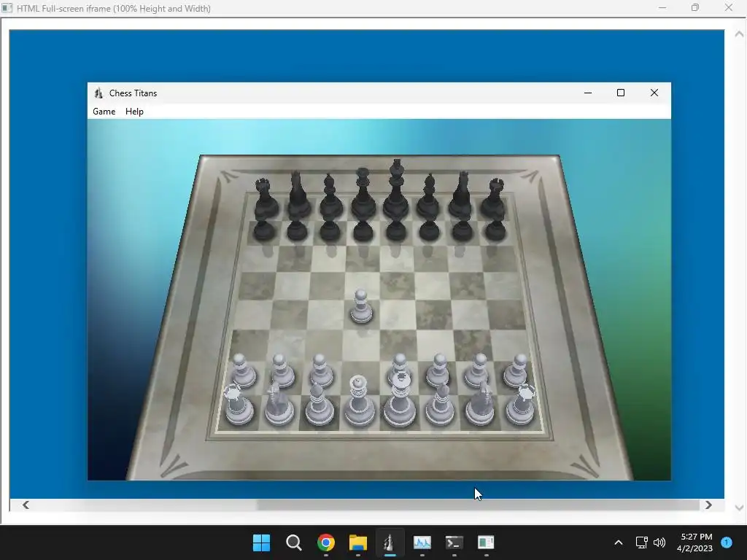Select the white kingside bishop
The image size is (747, 560).
[x=440, y=403]
